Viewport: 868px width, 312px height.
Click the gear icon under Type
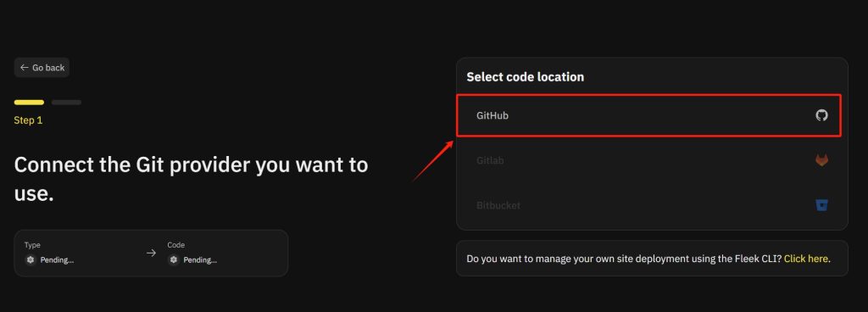[31, 260]
